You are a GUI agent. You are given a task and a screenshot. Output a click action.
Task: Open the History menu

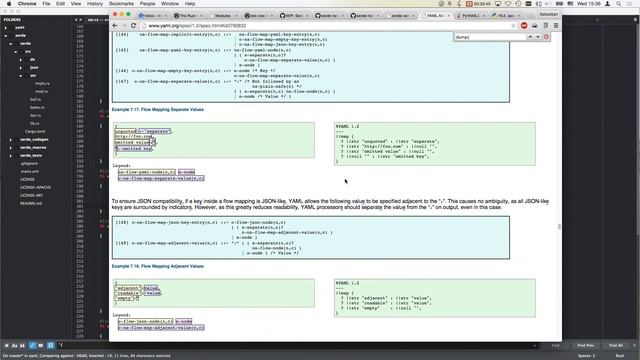click(95, 4)
